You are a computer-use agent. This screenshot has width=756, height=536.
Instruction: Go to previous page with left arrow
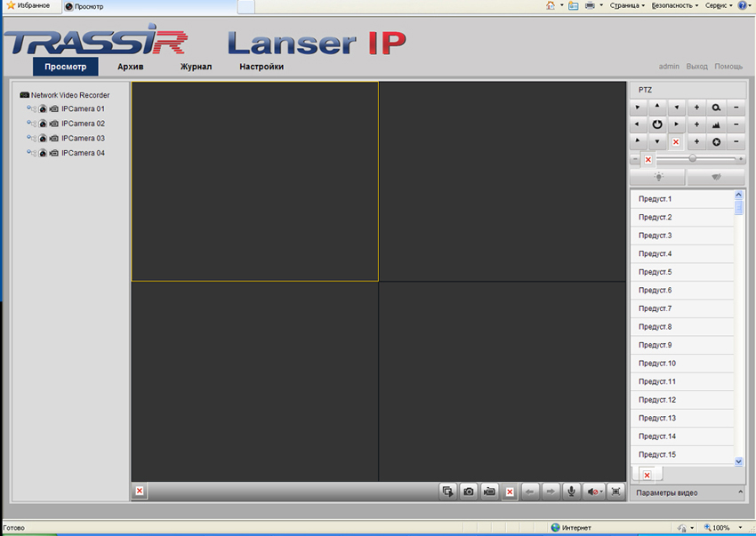(530, 492)
